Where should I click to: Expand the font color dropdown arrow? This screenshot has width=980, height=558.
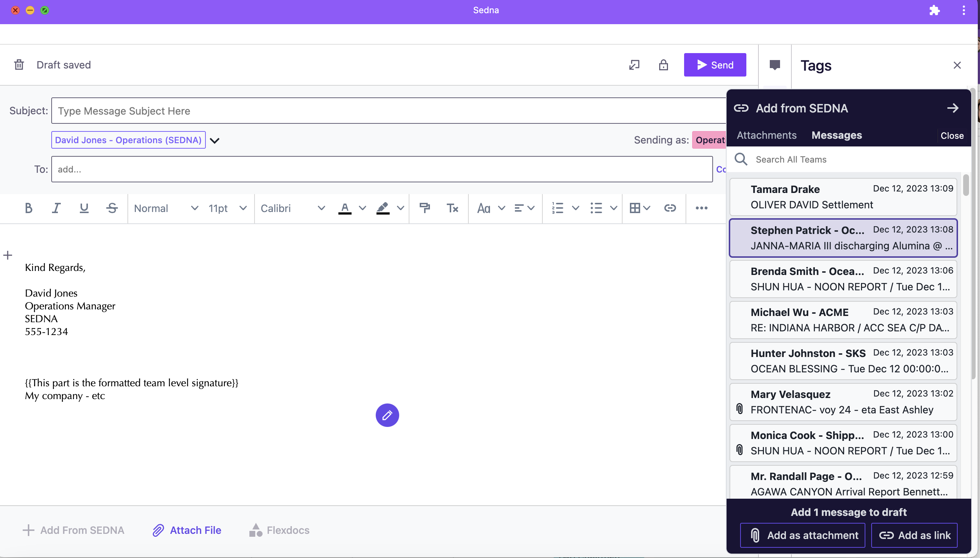click(362, 208)
